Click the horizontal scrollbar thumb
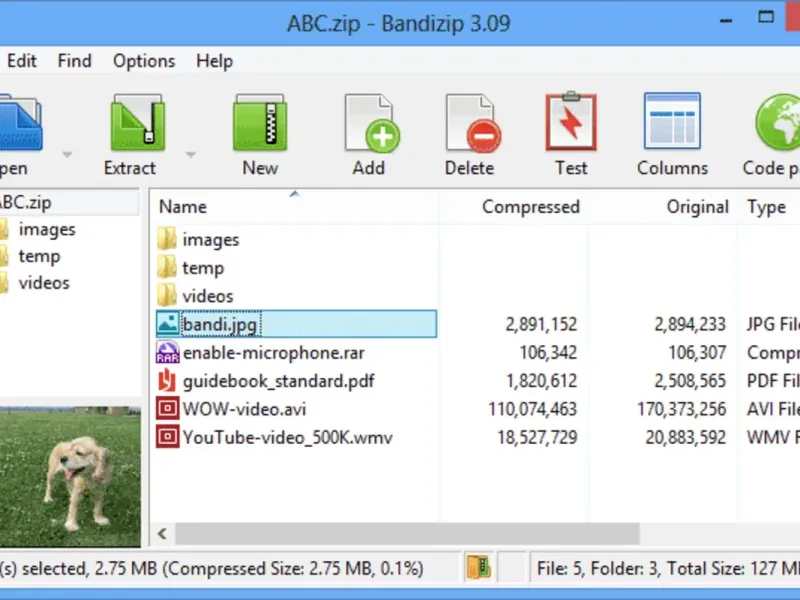Image resolution: width=800 pixels, height=600 pixels. click(x=407, y=534)
